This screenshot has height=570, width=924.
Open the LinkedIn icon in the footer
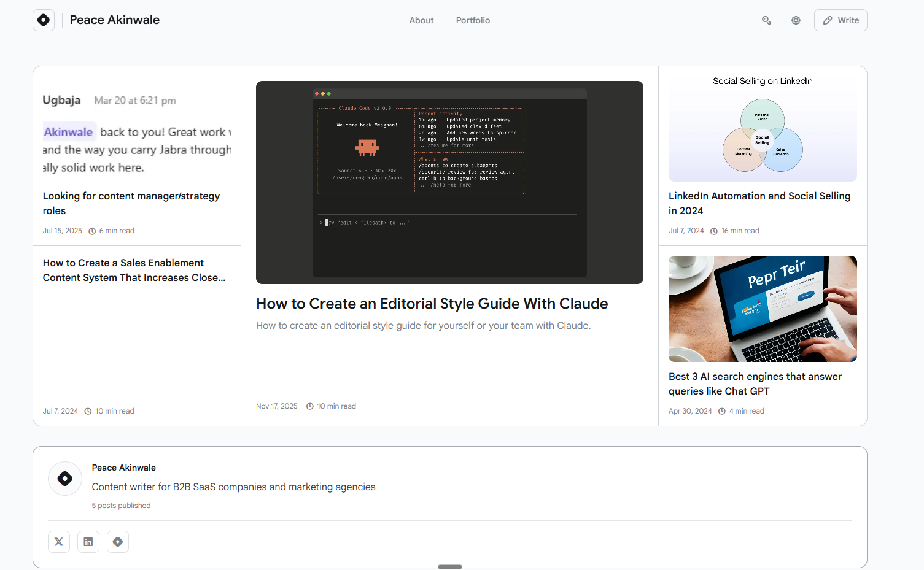click(x=88, y=542)
